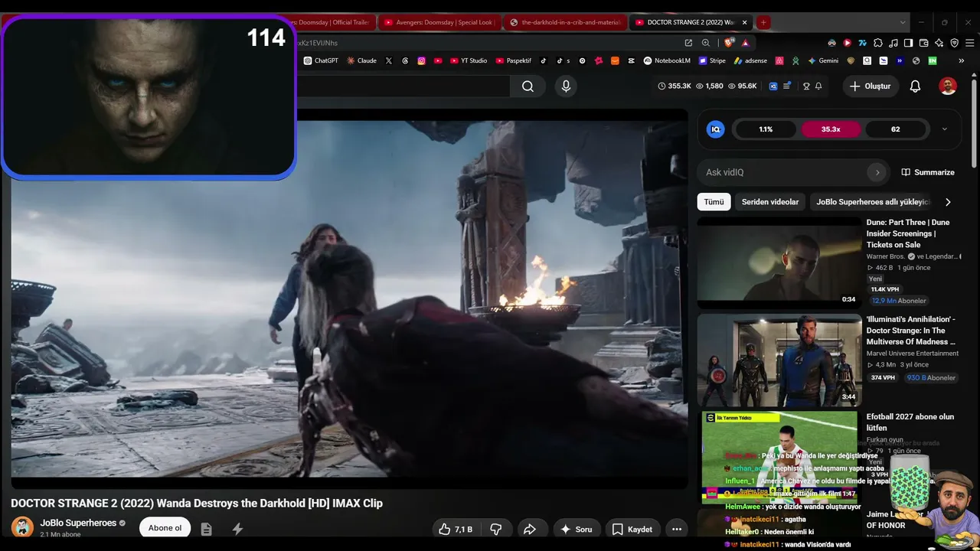Viewport: 980px width, 551px height.
Task: Click the Summarize button
Action: [x=928, y=172]
